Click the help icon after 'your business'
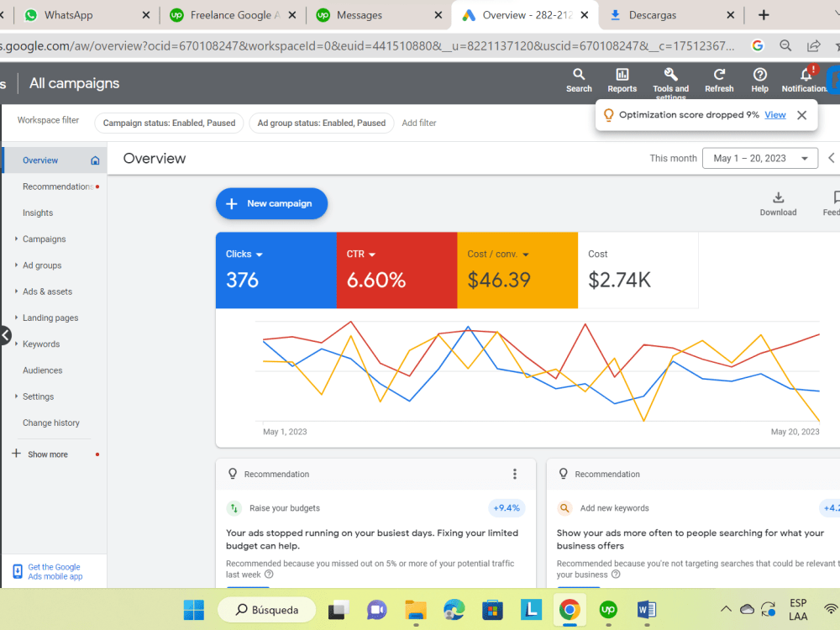This screenshot has width=840, height=630. click(616, 575)
